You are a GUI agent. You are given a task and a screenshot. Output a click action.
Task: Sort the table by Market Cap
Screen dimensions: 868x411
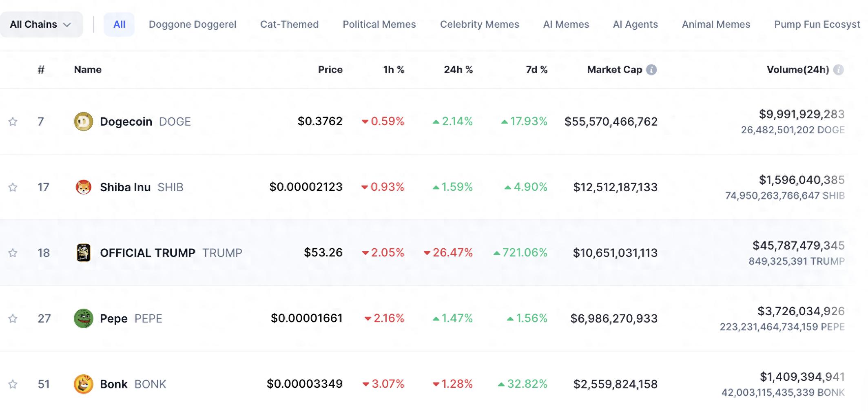(x=614, y=70)
